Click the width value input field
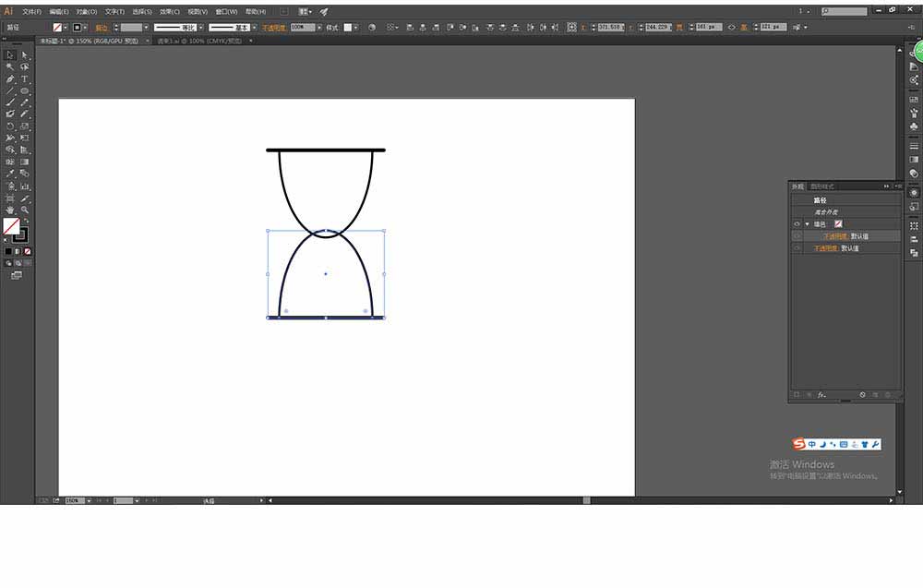The image size is (923, 588). [709, 27]
